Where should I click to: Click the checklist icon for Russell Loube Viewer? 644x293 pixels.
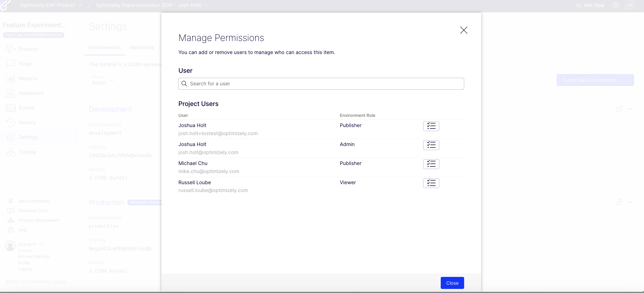pyautogui.click(x=431, y=183)
